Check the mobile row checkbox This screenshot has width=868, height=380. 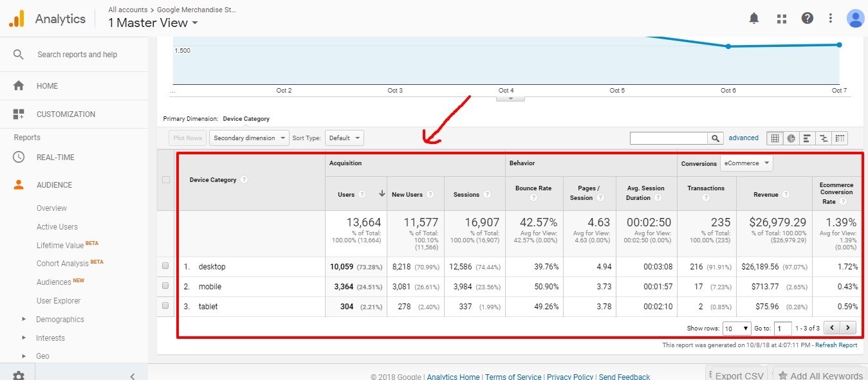pos(165,286)
